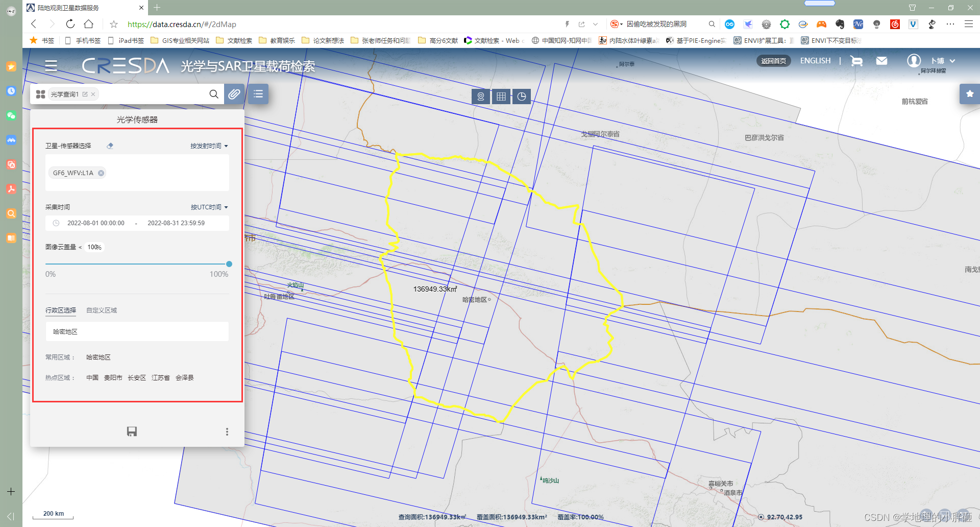980x527 pixels.
Task: Toggle the map grid tool
Action: [x=501, y=96]
